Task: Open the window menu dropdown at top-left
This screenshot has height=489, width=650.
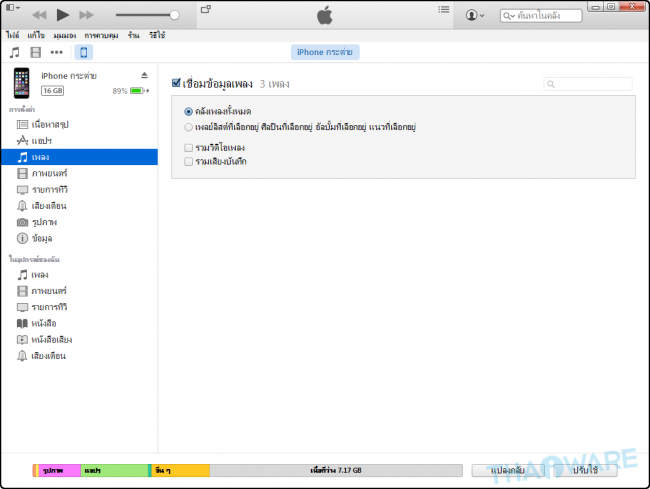Action: click(x=12, y=7)
